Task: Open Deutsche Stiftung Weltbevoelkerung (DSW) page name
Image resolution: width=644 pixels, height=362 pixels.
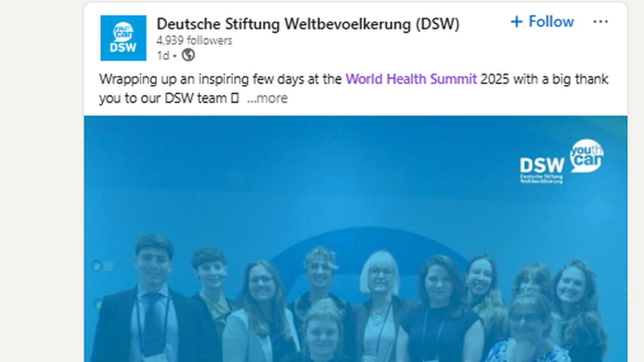Action: click(x=308, y=24)
